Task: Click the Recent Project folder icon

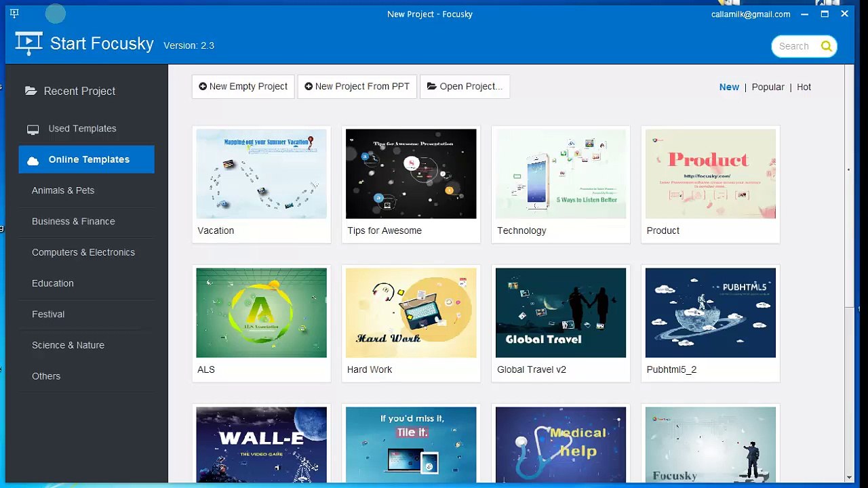Action: (31, 91)
